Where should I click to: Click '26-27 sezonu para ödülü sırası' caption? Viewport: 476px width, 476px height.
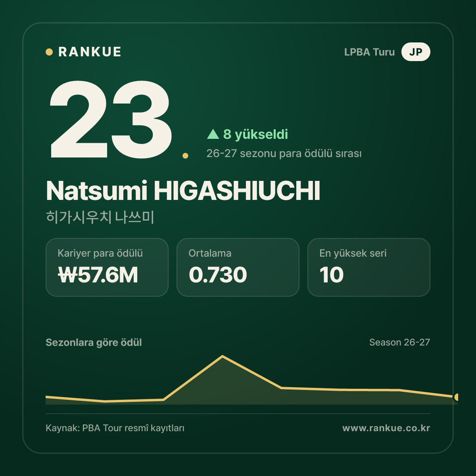click(284, 154)
